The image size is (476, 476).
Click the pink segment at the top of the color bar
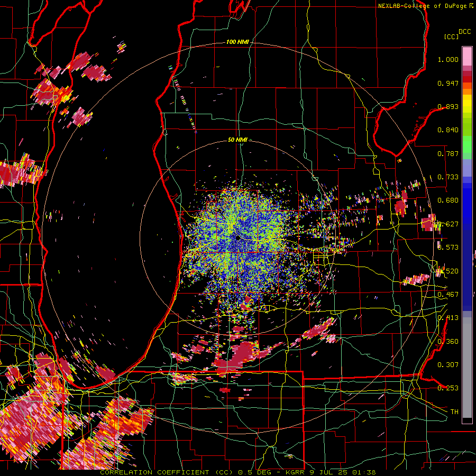click(x=467, y=56)
